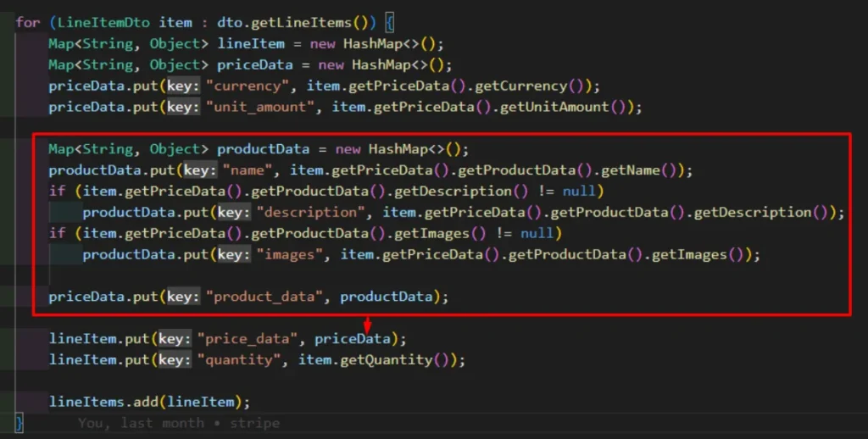
Task: Click the getCurrency method call
Action: coord(533,86)
